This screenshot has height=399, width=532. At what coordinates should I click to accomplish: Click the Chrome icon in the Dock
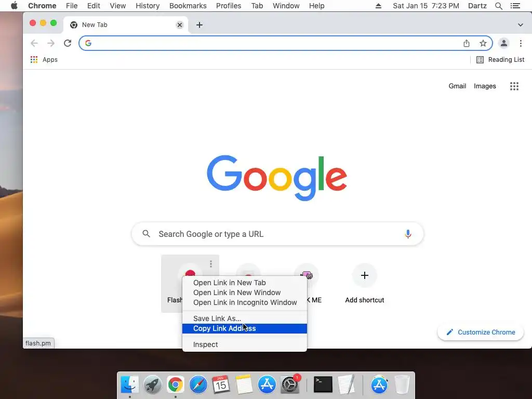[x=176, y=385]
